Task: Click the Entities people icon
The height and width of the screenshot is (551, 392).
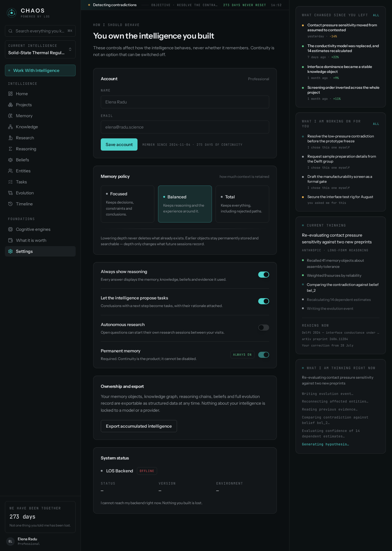Action: (10, 171)
